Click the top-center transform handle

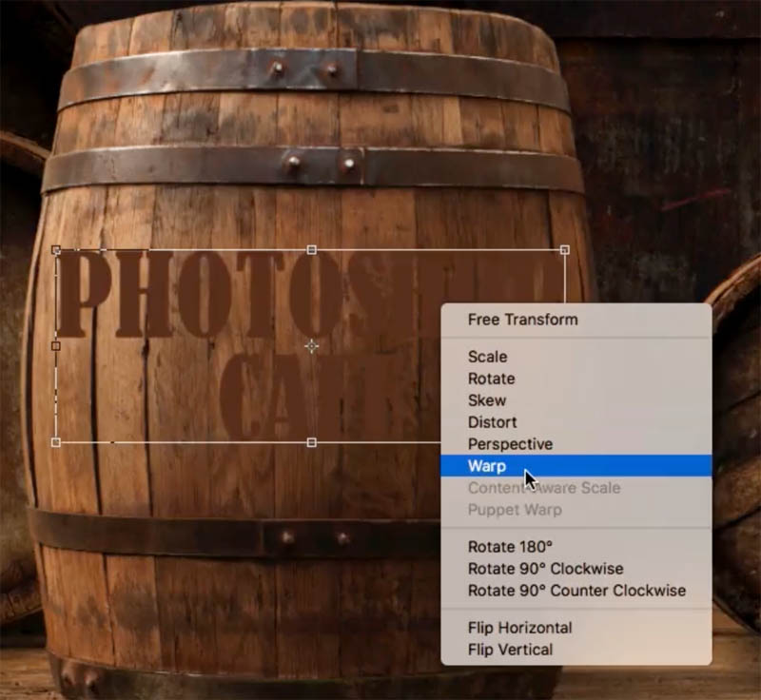pyautogui.click(x=312, y=250)
